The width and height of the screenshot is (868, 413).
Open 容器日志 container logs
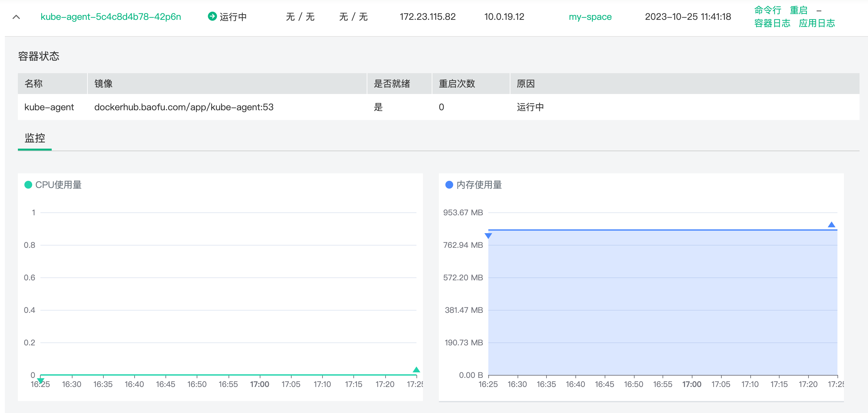(772, 23)
